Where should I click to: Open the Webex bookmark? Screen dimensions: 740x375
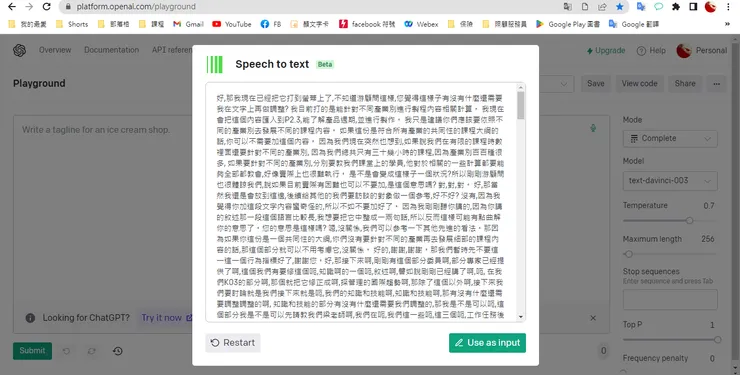[421, 24]
